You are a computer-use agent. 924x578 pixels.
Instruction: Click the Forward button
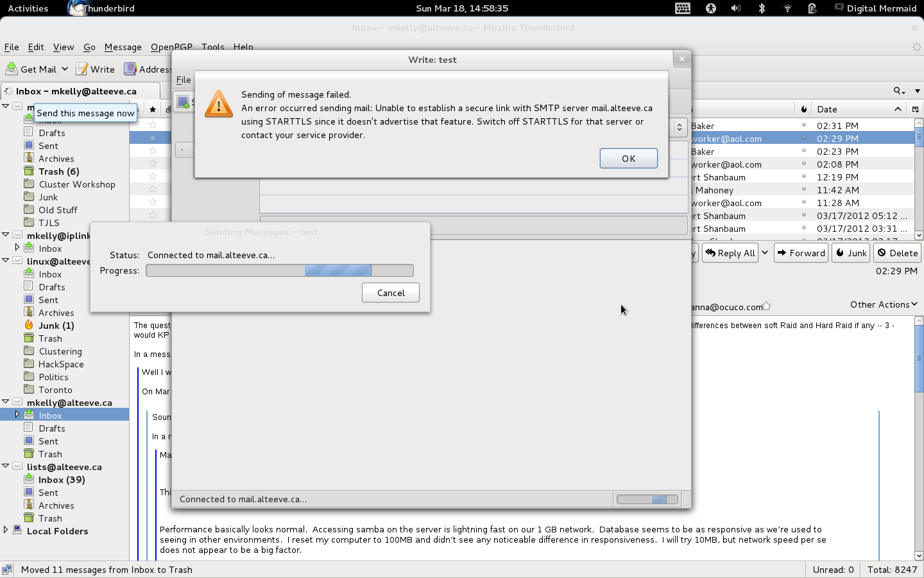pos(801,253)
